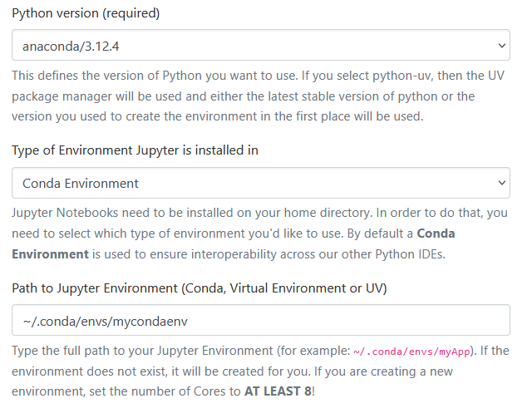Screen dimensions: 532x418
Task: Place cursor in ~/.conda/envs/mycondaenv text
Action: [x=101, y=320]
